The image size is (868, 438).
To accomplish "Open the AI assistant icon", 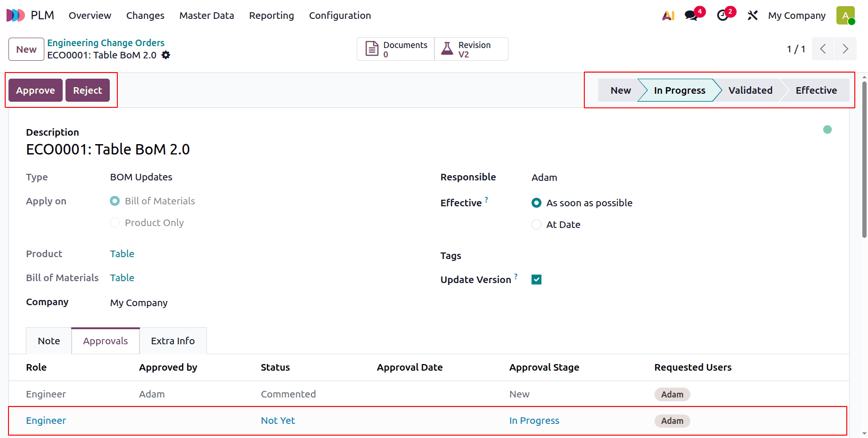I will (x=668, y=16).
